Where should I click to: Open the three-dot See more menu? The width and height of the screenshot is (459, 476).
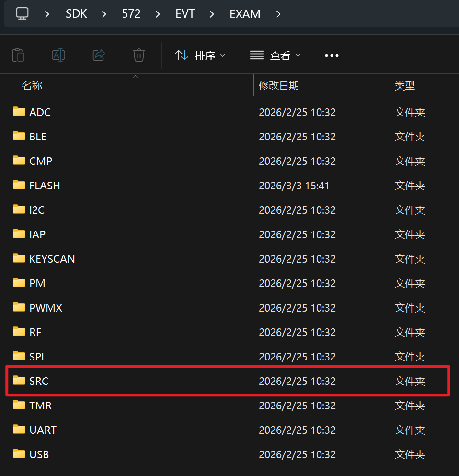[x=332, y=55]
